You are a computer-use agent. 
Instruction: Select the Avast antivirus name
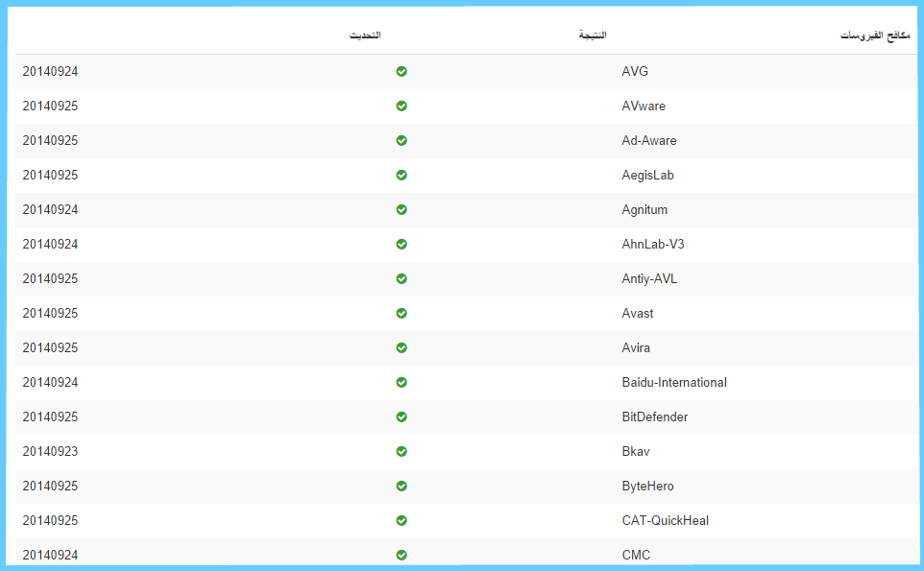(638, 313)
